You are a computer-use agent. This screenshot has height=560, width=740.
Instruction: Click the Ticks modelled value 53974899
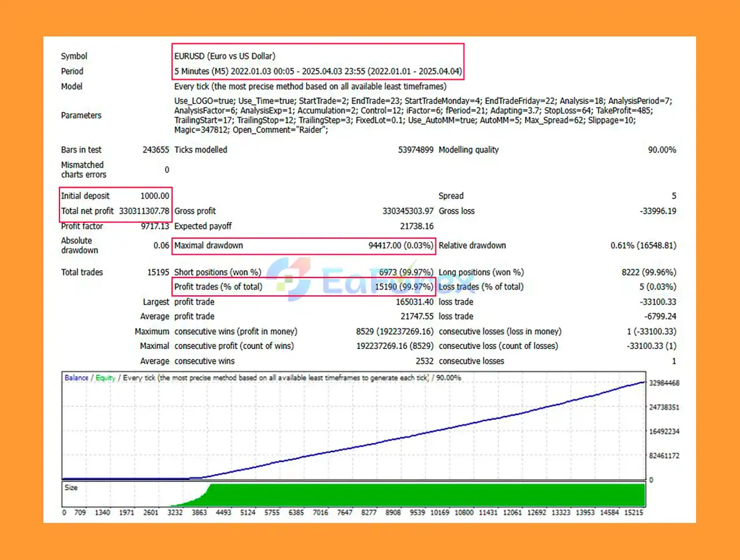point(415,150)
